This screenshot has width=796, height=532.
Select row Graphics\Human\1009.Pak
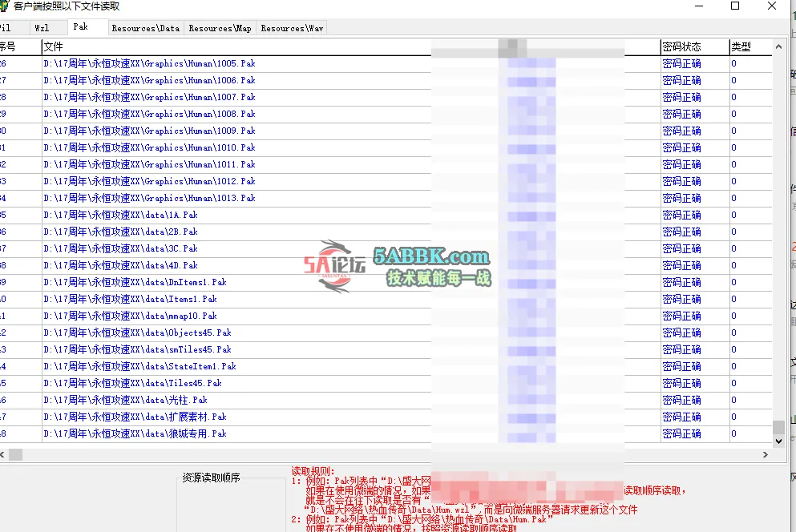[x=386, y=131]
